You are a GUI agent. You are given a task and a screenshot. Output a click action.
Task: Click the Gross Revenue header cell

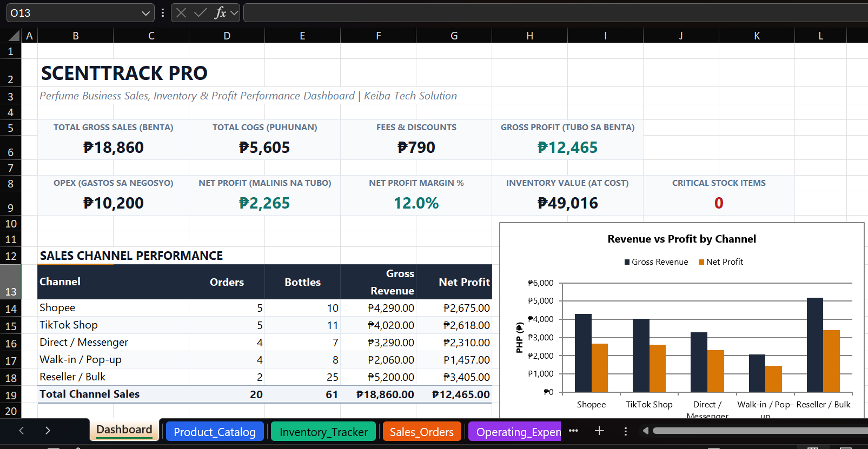tap(379, 282)
